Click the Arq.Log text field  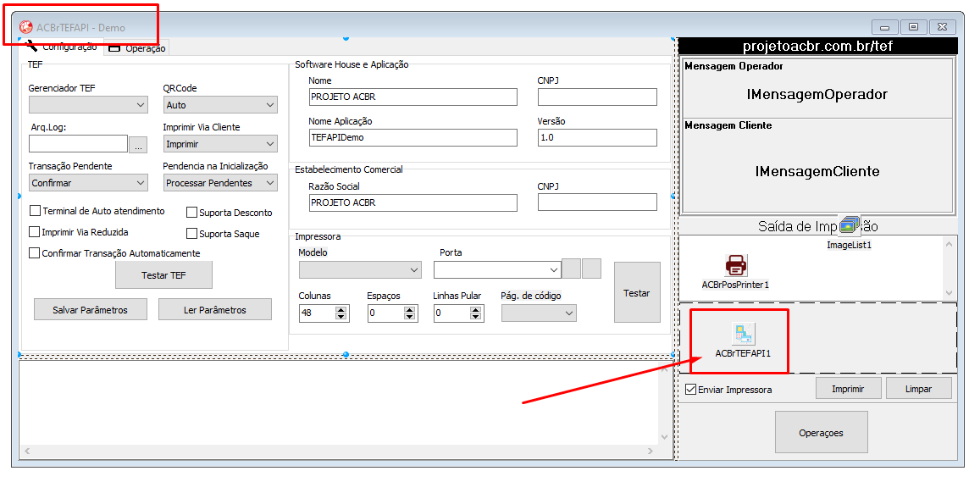tap(78, 144)
